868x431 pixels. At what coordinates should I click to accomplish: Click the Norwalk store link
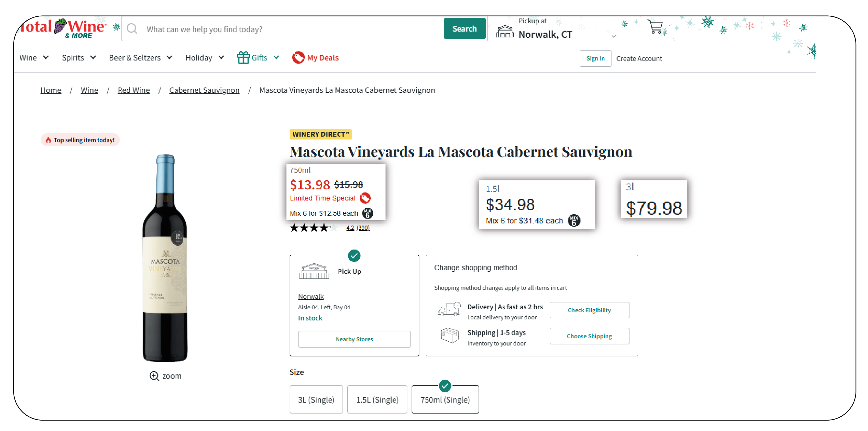click(311, 296)
